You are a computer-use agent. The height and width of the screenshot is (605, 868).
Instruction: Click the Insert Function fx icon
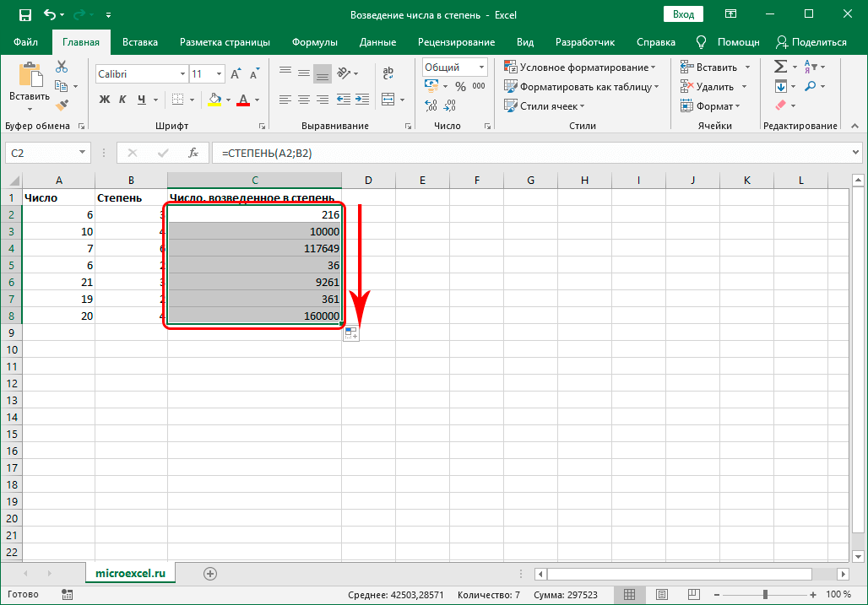coord(193,153)
